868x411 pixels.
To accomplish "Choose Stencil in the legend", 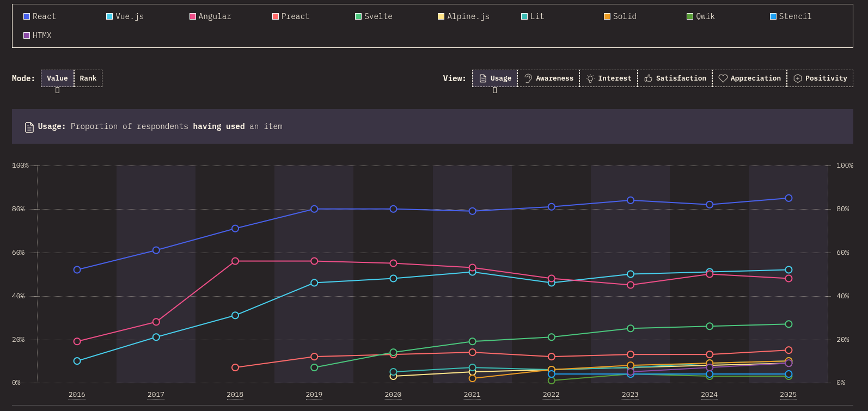I will pos(791,16).
